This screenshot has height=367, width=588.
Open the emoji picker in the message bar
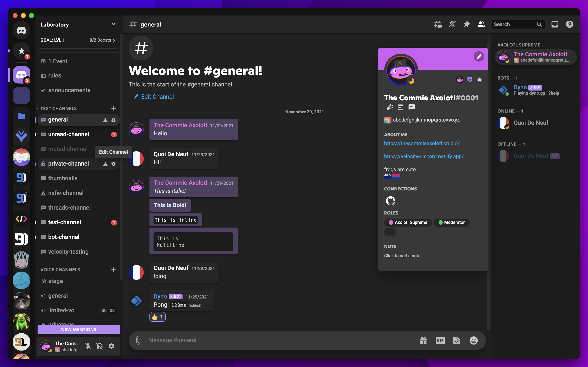pos(473,340)
